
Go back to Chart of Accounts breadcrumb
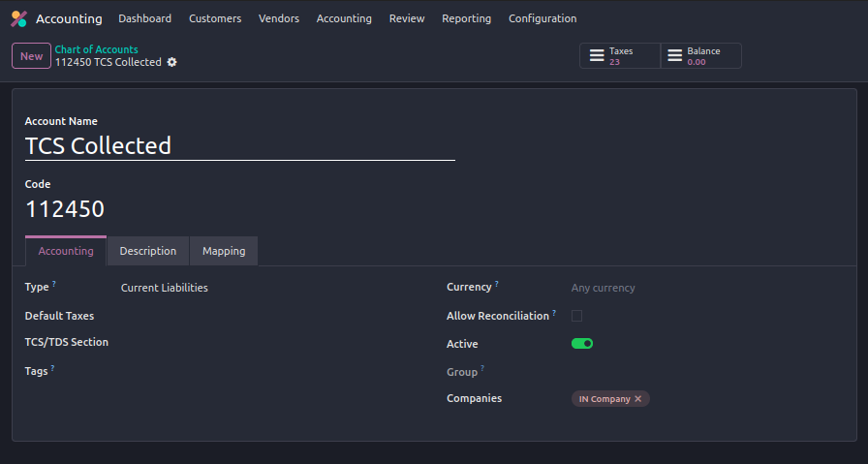point(96,49)
